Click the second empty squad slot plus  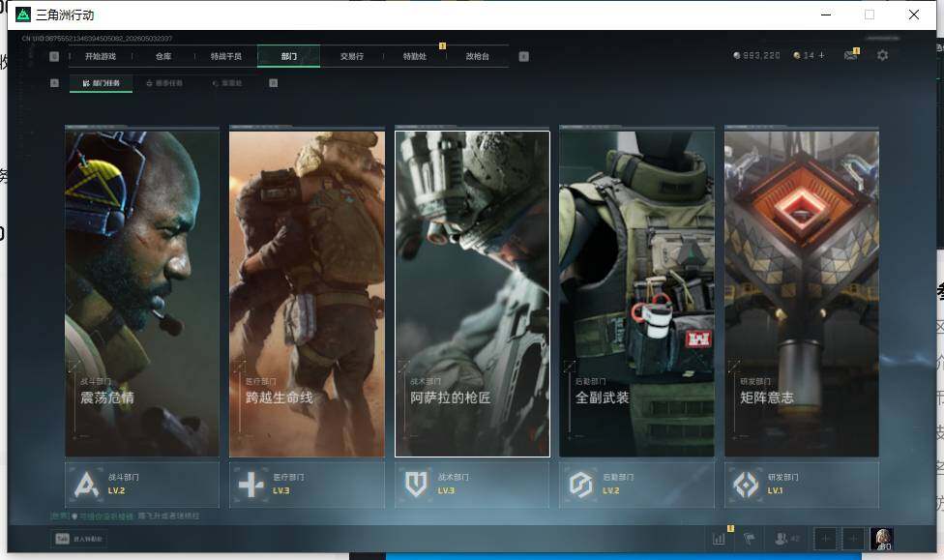pos(853,539)
